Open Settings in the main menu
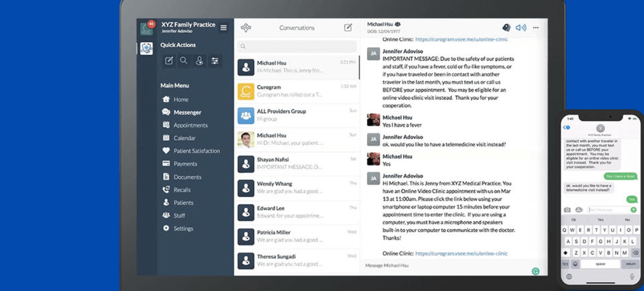Viewport: 644px width, 291px height. pos(177,228)
